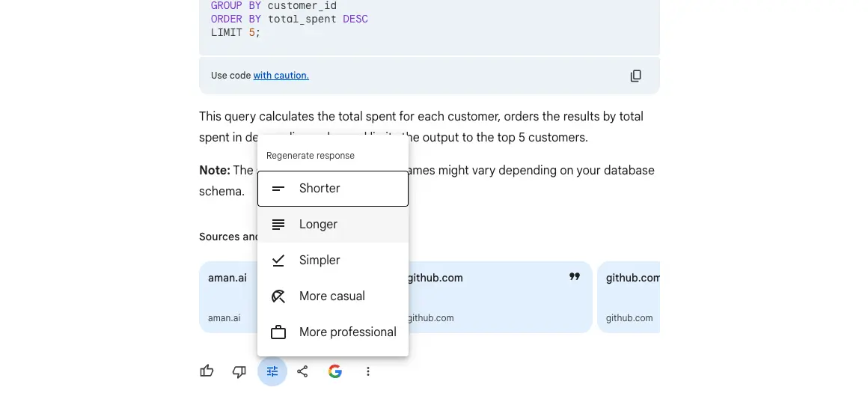Copy the SQL code with the copy icon
The height and width of the screenshot is (417, 868).
click(635, 76)
